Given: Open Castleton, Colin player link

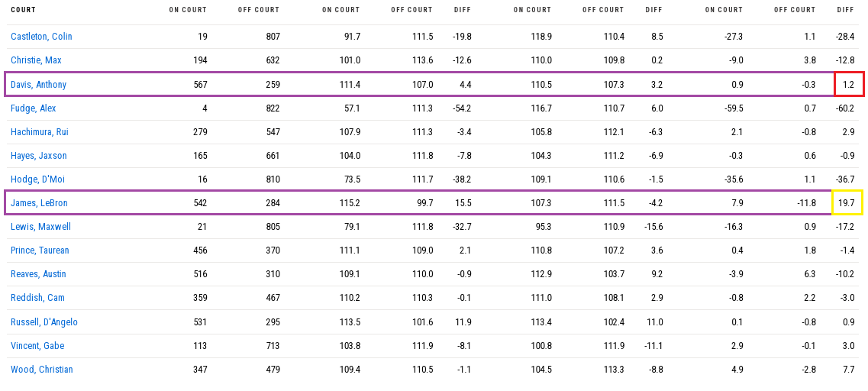Looking at the screenshot, I should click(x=41, y=37).
